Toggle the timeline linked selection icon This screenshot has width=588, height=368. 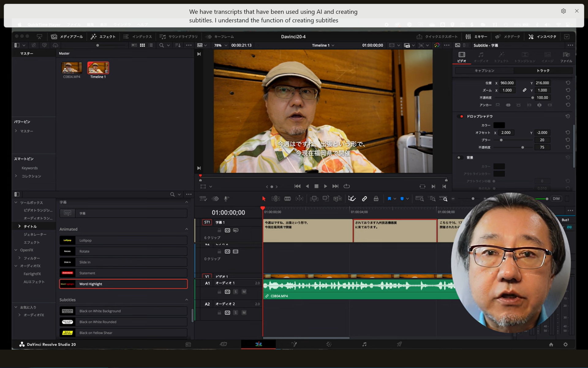click(364, 199)
